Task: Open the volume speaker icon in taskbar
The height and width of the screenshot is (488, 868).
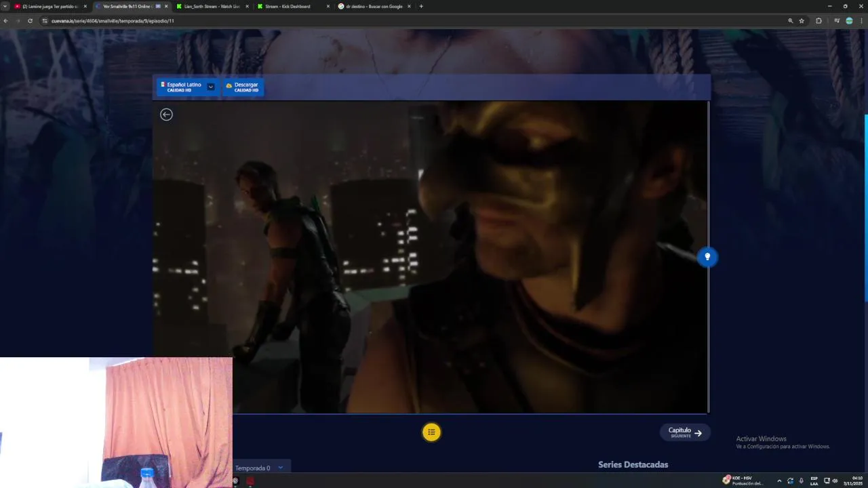Action: pyautogui.click(x=835, y=481)
